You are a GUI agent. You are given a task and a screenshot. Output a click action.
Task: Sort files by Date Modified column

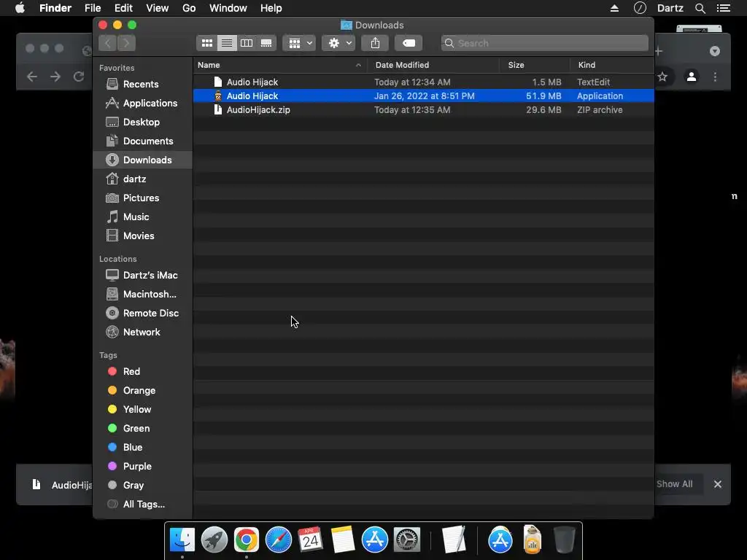pos(433,65)
